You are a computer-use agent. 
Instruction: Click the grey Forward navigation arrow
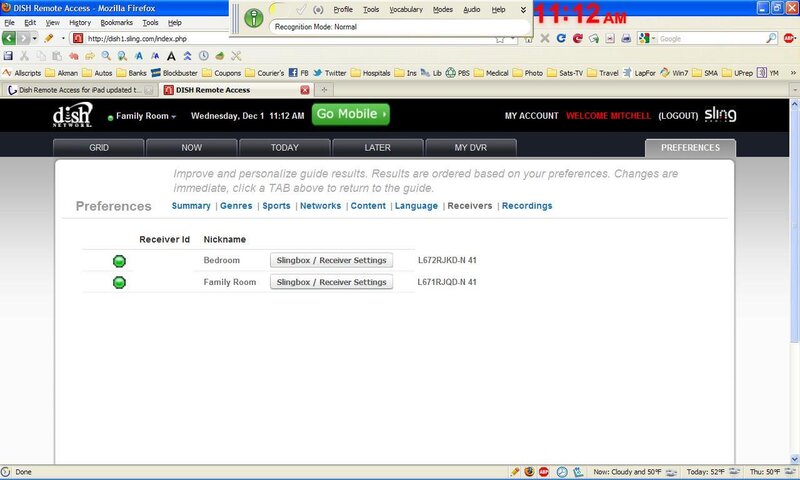click(23, 38)
